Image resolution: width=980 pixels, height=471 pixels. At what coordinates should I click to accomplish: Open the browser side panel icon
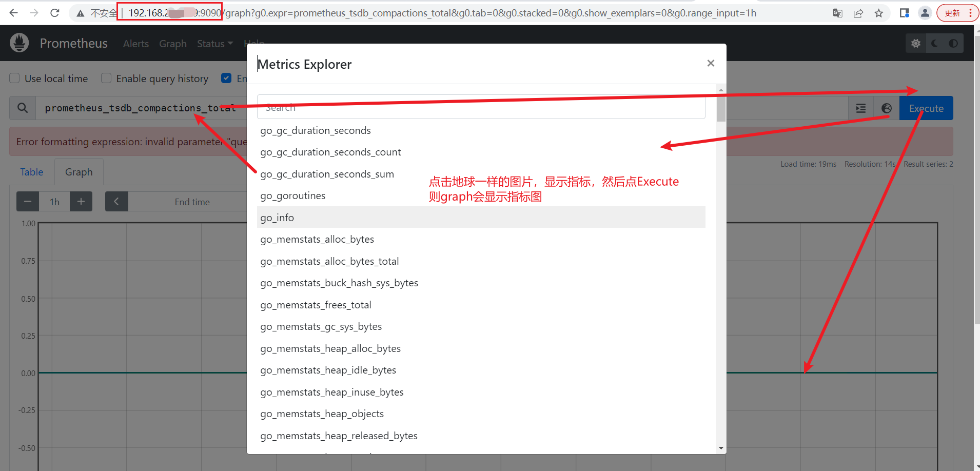(x=904, y=13)
